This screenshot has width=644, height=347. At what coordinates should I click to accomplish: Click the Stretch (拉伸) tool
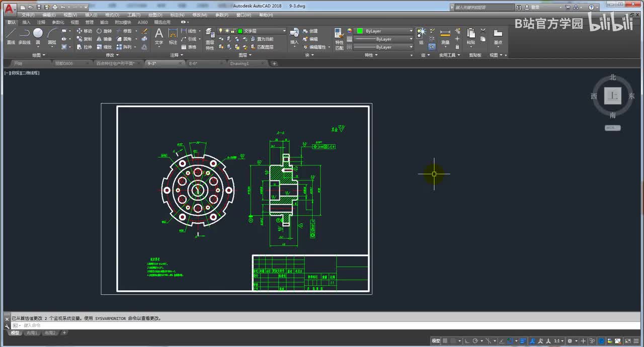point(84,47)
